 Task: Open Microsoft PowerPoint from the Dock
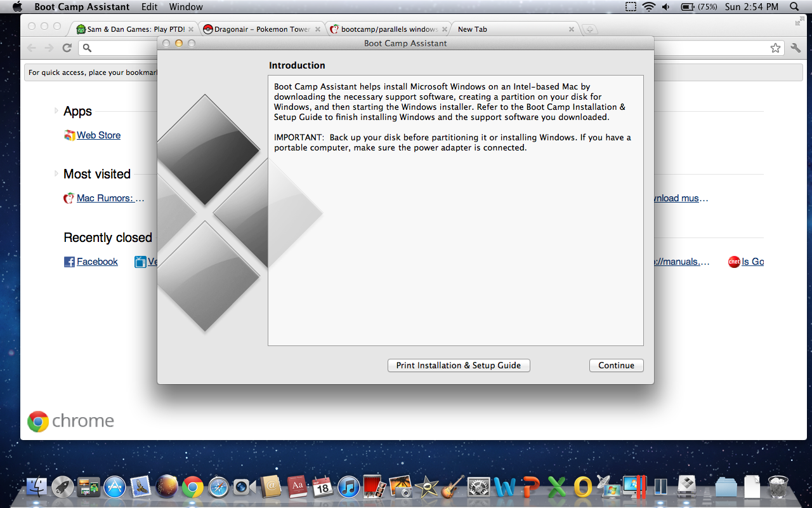tap(531, 487)
